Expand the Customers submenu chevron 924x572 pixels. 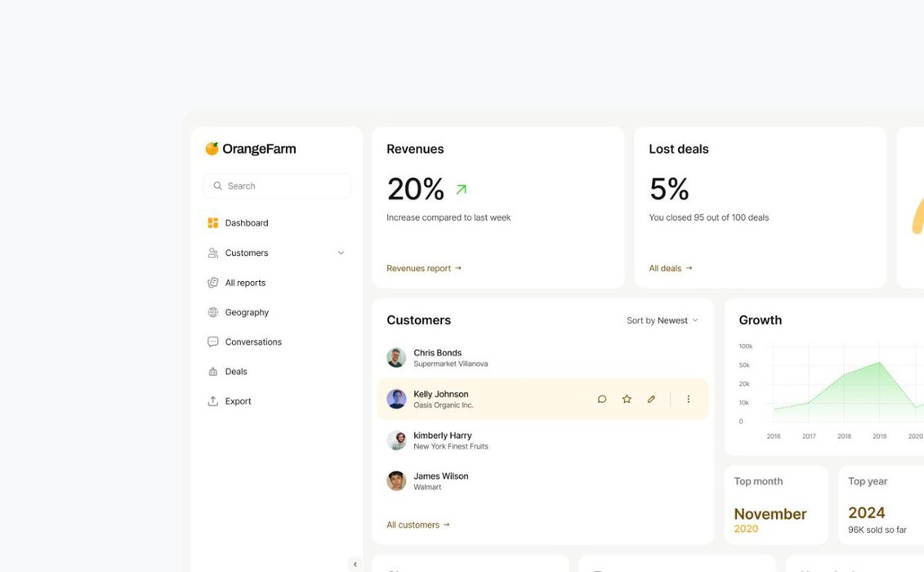(341, 253)
